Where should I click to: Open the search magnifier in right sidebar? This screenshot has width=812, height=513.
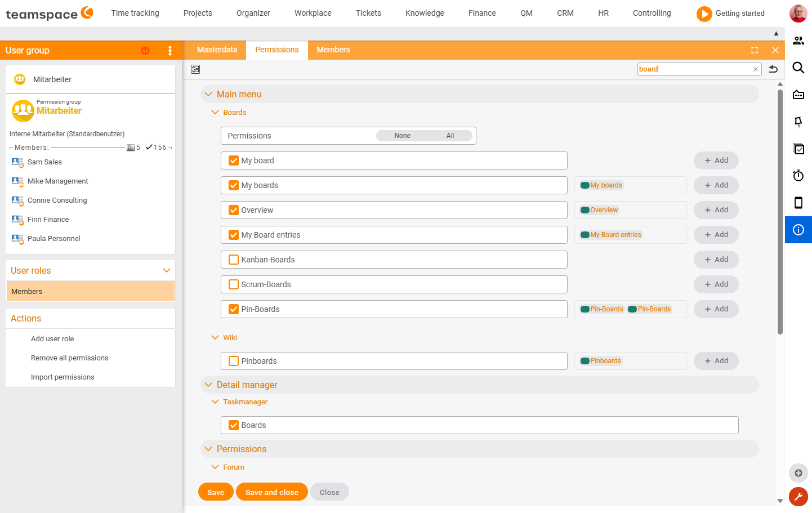pos(798,68)
